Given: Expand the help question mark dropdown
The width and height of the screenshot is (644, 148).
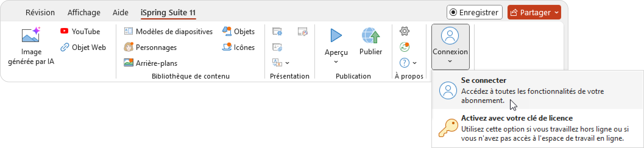Looking at the screenshot, I should tap(415, 63).
